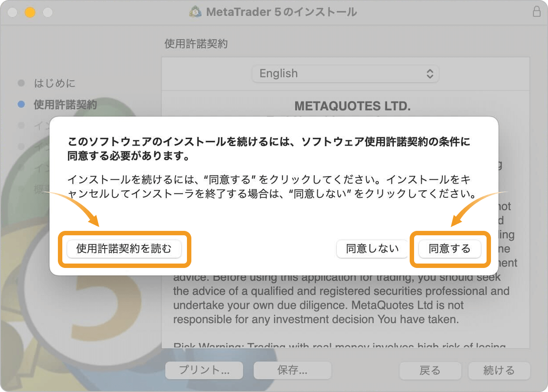This screenshot has height=392, width=548.
Task: Click the プリント... print button
Action: click(204, 370)
